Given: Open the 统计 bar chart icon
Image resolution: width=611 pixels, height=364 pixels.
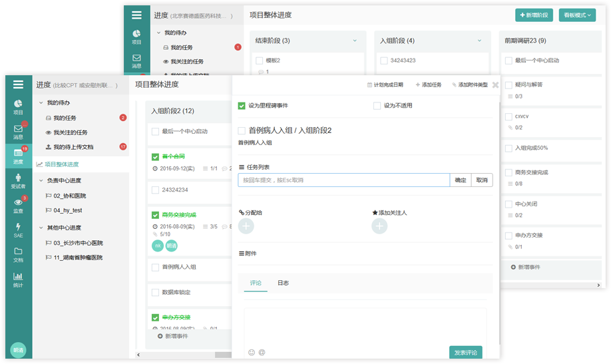Looking at the screenshot, I should (x=18, y=279).
